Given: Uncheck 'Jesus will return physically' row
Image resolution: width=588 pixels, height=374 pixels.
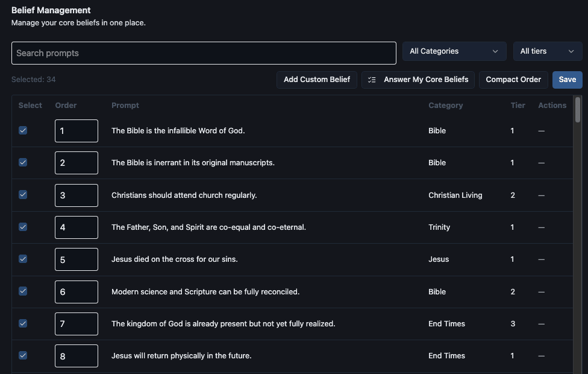Looking at the screenshot, I should (x=23, y=355).
